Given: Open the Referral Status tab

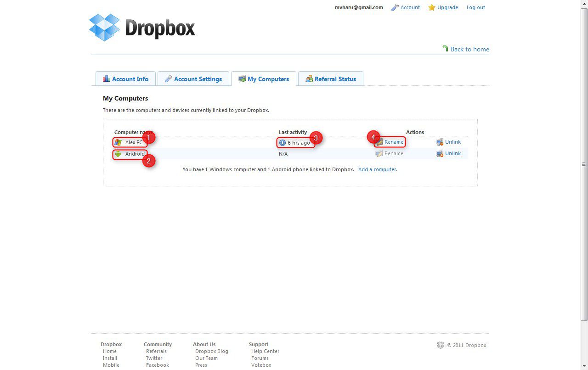Looking at the screenshot, I should (x=331, y=78).
